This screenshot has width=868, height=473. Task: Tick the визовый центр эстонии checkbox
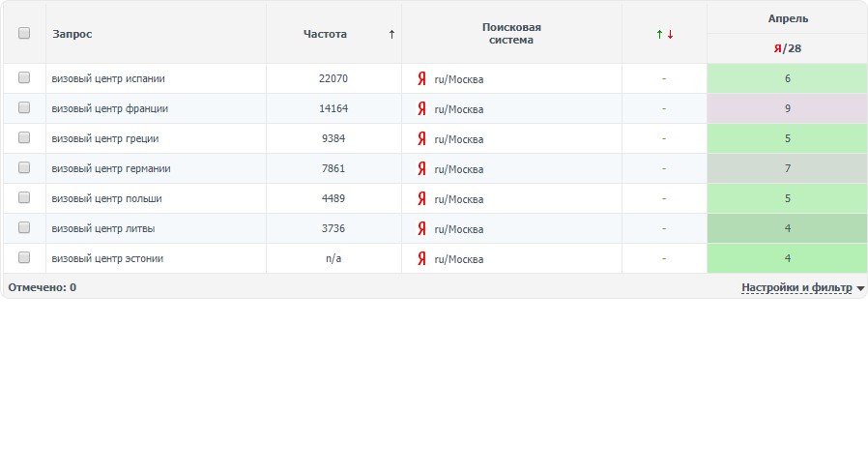click(x=24, y=257)
